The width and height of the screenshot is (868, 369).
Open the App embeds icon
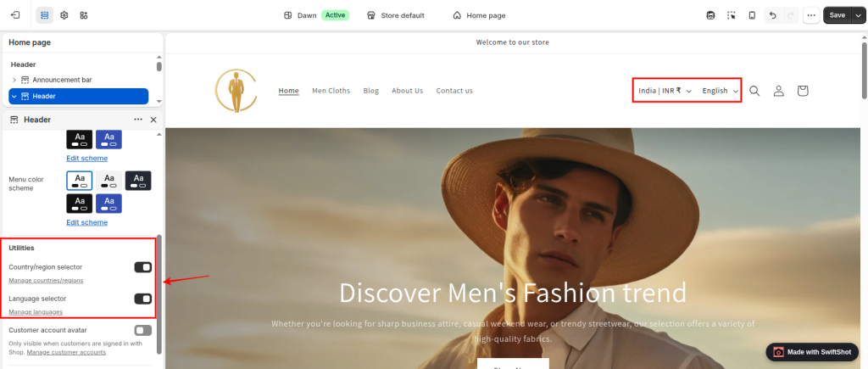point(84,15)
